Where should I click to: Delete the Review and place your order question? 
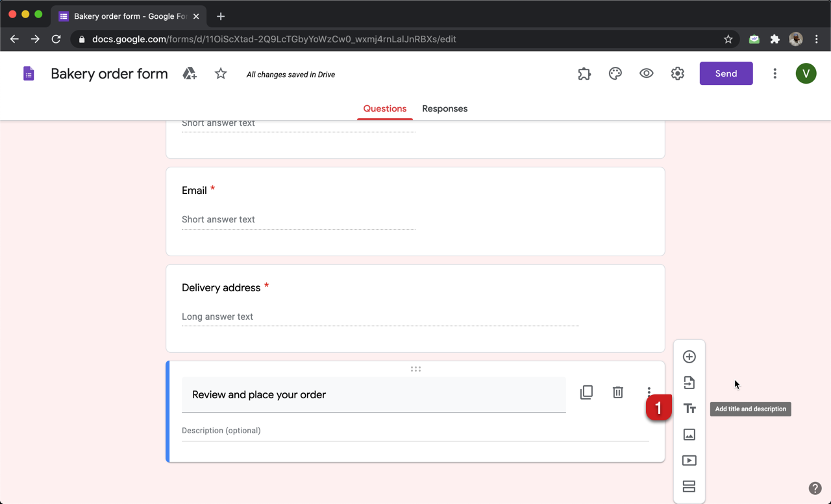click(617, 392)
